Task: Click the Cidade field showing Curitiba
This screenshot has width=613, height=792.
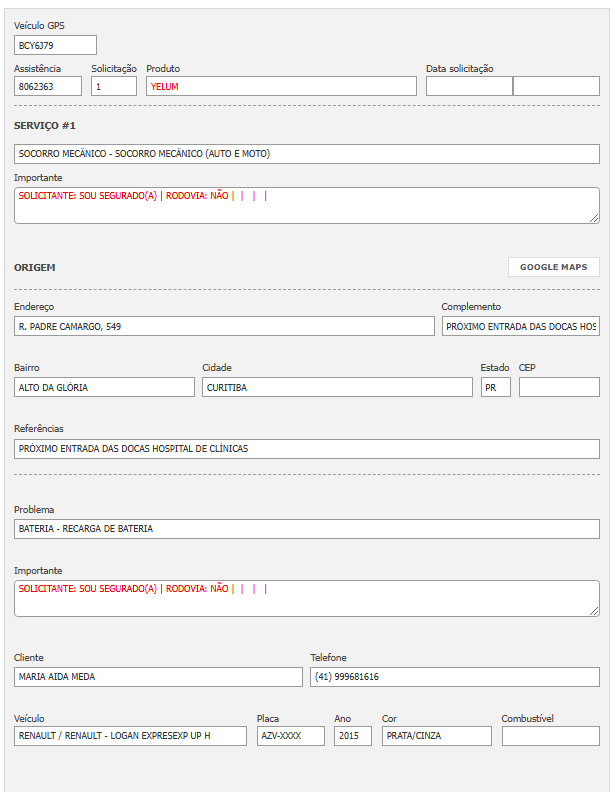Action: [x=337, y=387]
